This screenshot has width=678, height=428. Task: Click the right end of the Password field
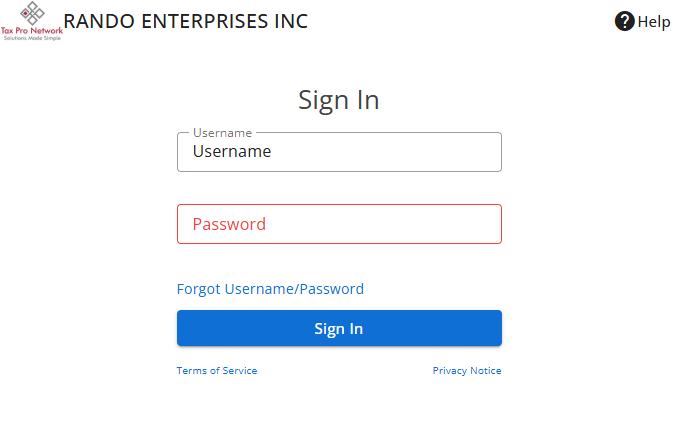point(485,224)
